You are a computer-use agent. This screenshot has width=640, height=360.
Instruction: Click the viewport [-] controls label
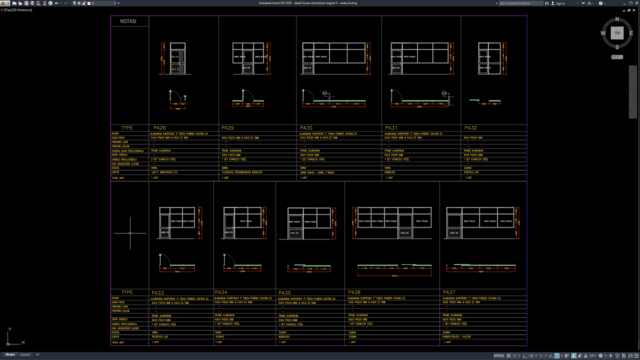(x=2, y=10)
